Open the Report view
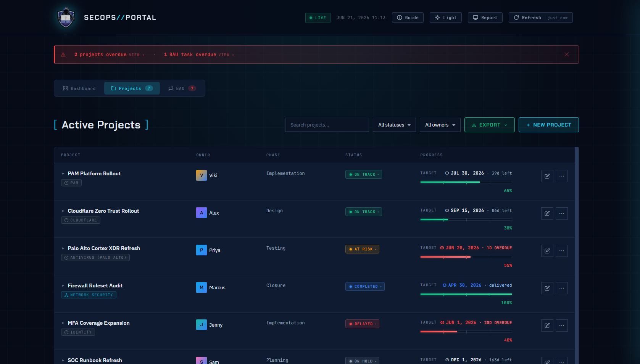Screen dimensions: 640x364 [x=485, y=18]
